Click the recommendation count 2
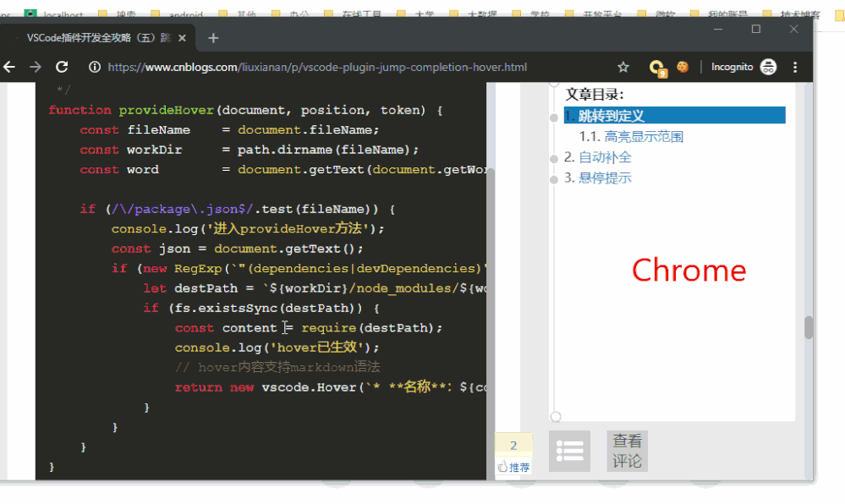The height and width of the screenshot is (504, 845). coord(513,446)
